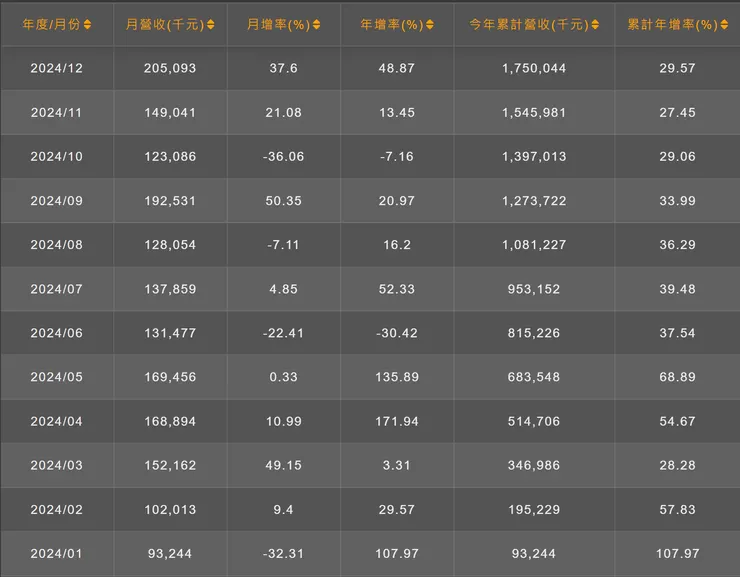Select monthly revenue value 205,093
The width and height of the screenshot is (740, 577).
[x=170, y=68]
